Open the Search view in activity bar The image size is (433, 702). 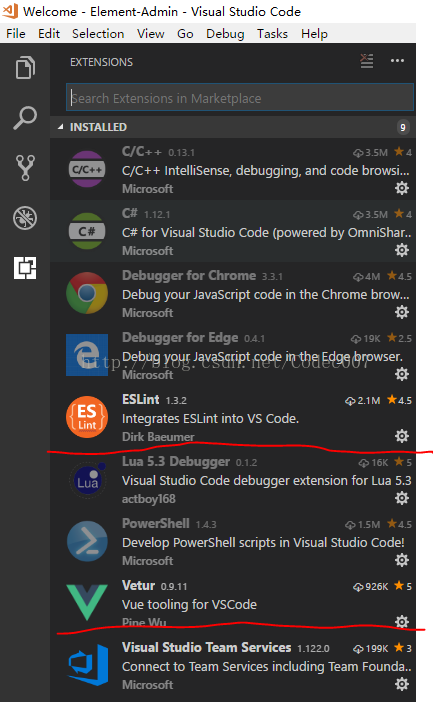coord(25,118)
